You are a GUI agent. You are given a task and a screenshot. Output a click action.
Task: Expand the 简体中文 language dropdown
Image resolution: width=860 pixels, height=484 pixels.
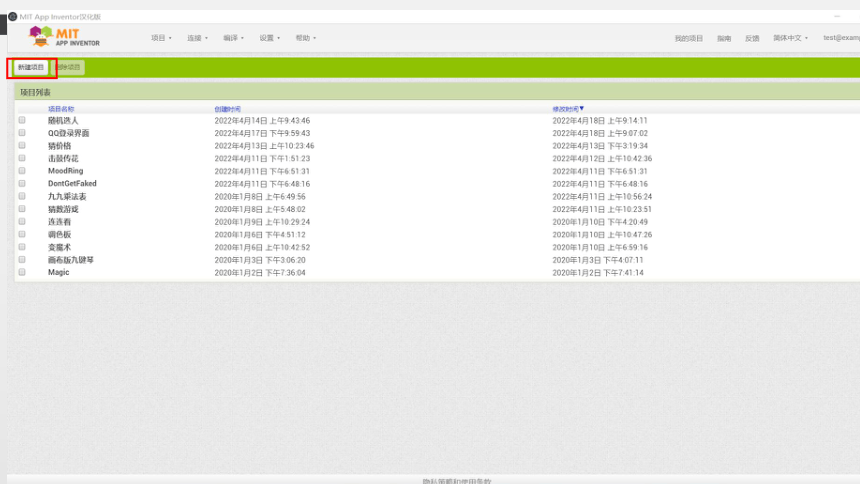click(x=790, y=38)
